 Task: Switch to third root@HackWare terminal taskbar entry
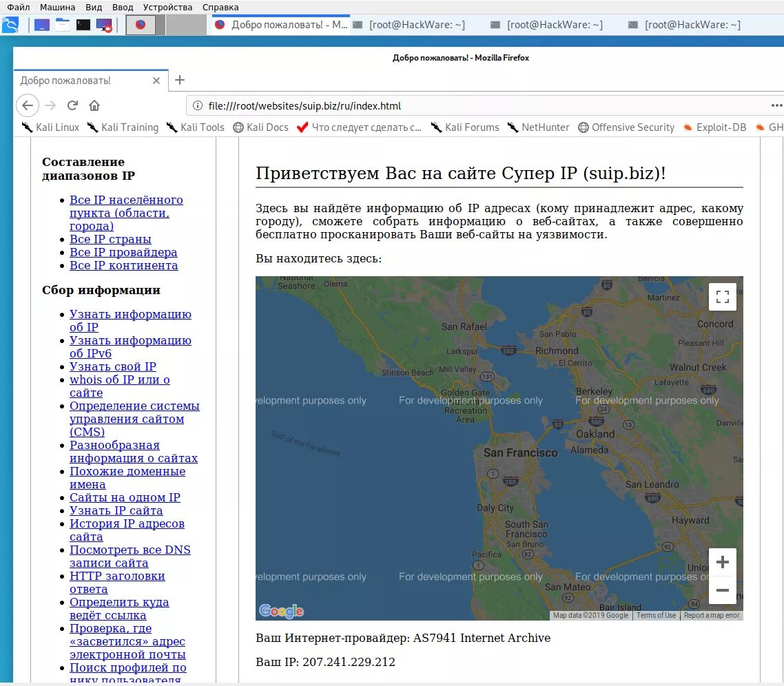click(x=685, y=25)
